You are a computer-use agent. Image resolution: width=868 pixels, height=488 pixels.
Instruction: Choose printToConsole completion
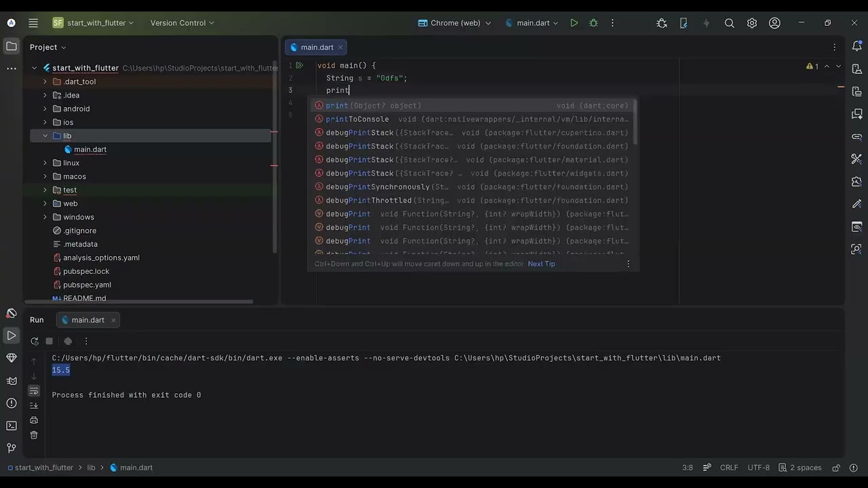tap(472, 119)
